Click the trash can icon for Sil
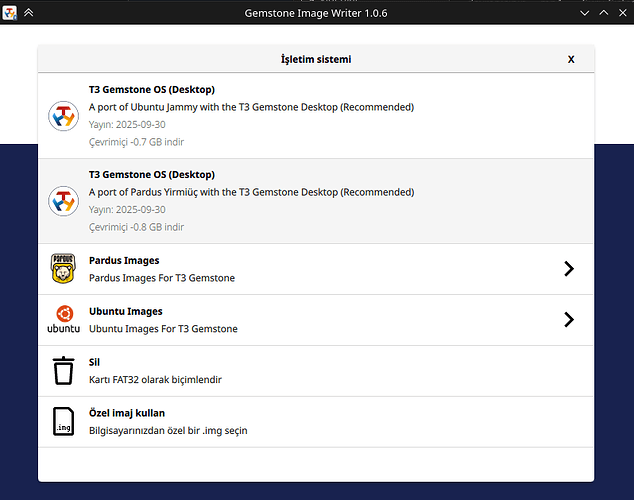 pos(63,371)
